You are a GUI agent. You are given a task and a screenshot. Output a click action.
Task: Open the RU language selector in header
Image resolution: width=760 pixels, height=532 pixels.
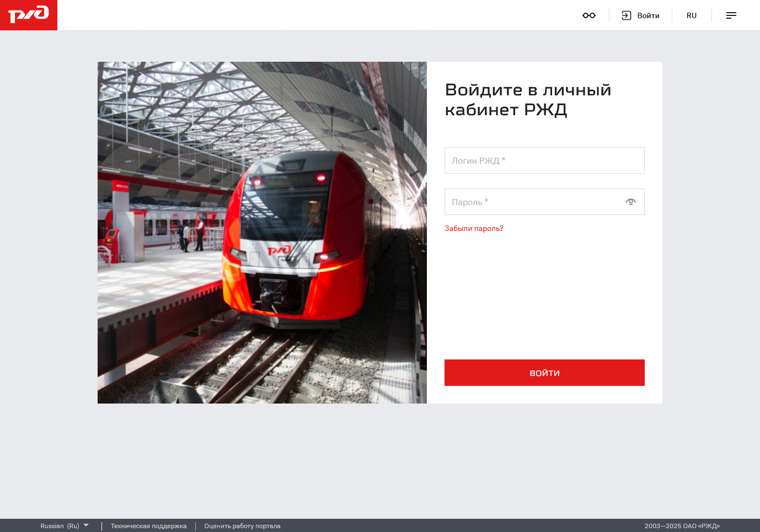692,15
